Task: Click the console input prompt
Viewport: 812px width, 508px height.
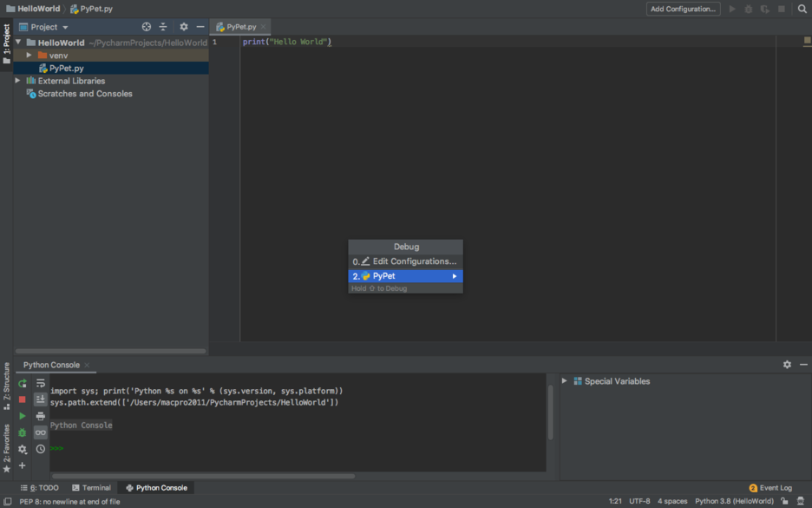Action: click(x=57, y=448)
